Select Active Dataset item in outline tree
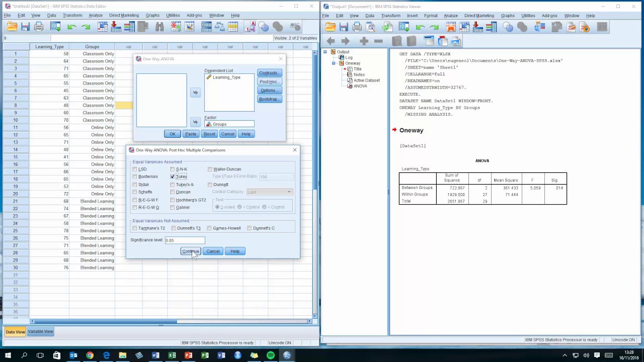Viewport: 644px width, 362px height. point(366,80)
